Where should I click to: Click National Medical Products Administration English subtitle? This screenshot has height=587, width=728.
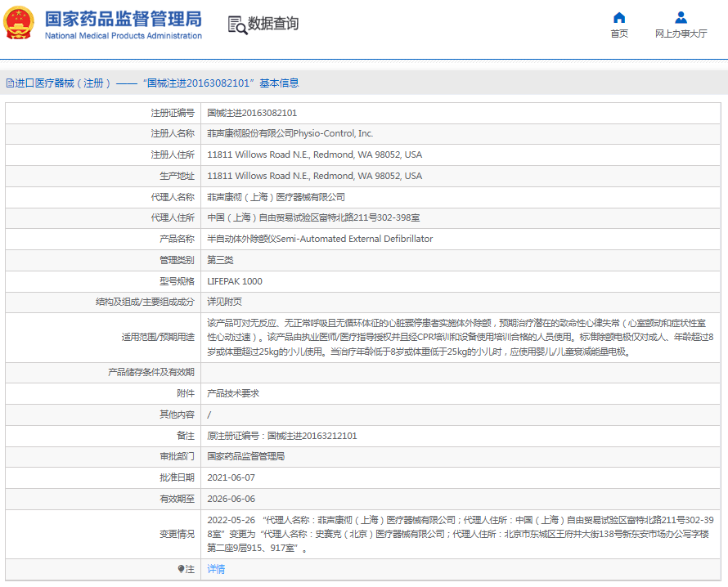click(x=123, y=36)
